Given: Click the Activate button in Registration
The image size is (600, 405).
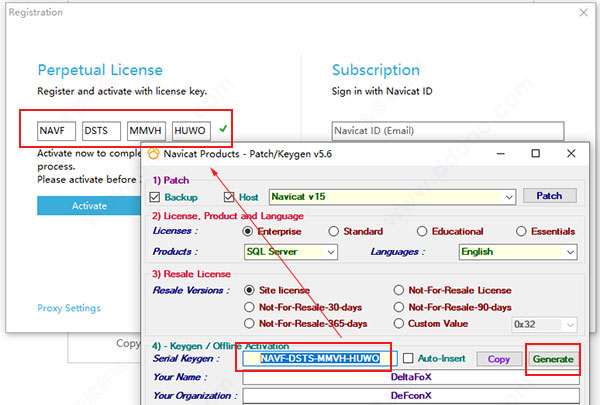Looking at the screenshot, I should [90, 206].
